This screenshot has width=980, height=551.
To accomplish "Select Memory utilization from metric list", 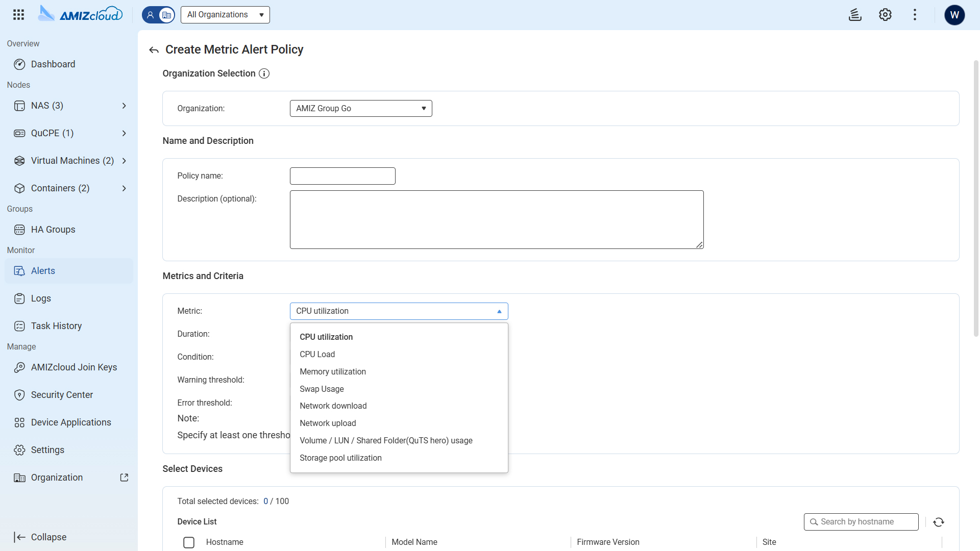I will coord(333,372).
